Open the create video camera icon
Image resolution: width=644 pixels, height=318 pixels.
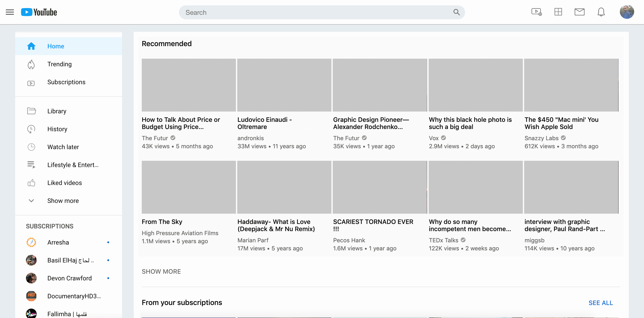click(536, 12)
